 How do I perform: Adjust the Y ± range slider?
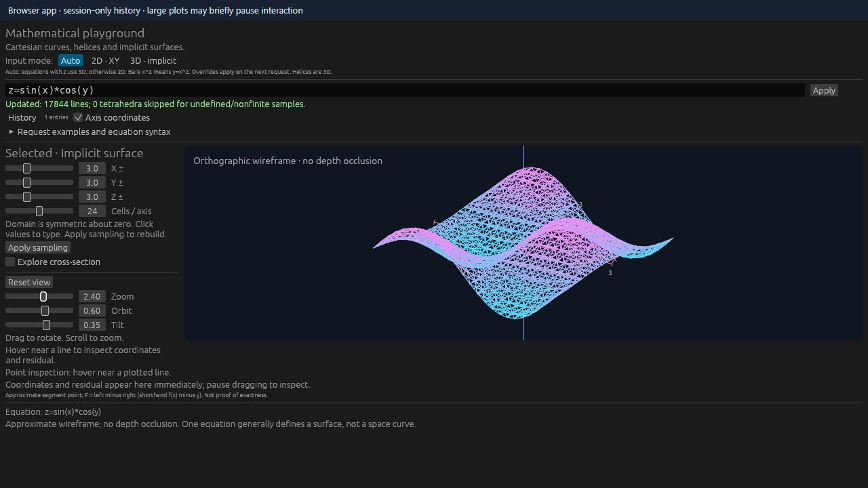tap(39, 182)
